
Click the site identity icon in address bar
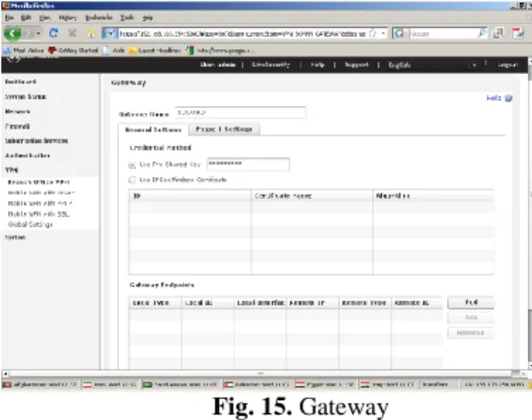(x=110, y=33)
